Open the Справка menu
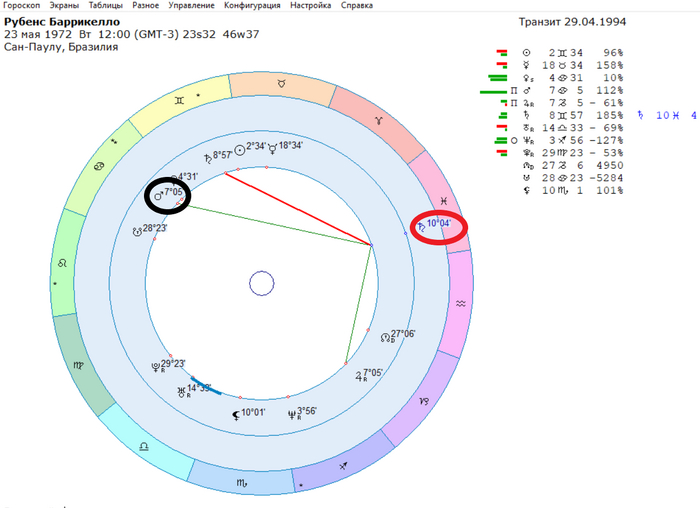This screenshot has width=700, height=508. (x=357, y=5)
